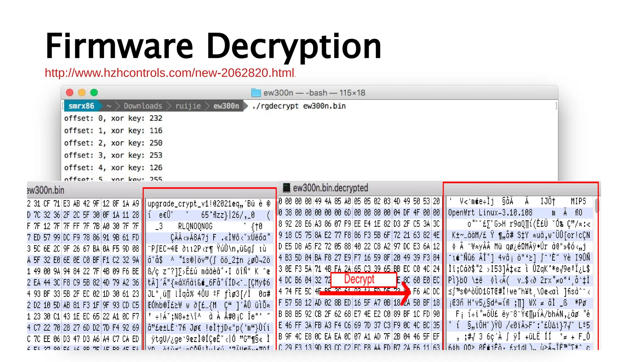Click the 'RLQNOQNOG' text in ew300n.bin ASCII column
The image size is (644, 362).
(195, 226)
